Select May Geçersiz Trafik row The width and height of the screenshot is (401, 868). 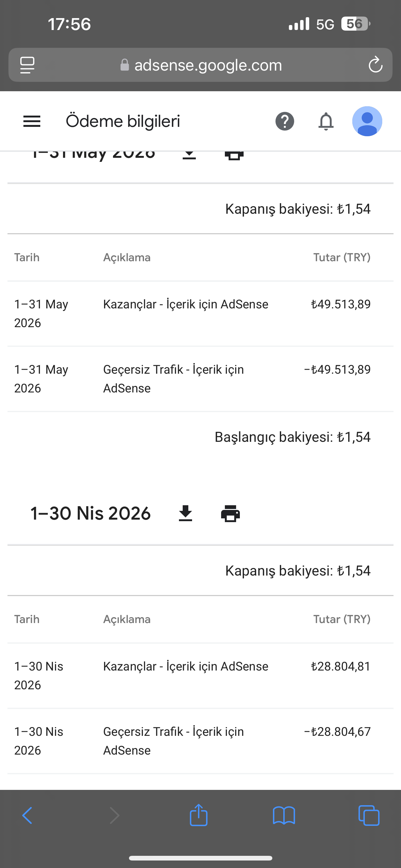click(201, 379)
